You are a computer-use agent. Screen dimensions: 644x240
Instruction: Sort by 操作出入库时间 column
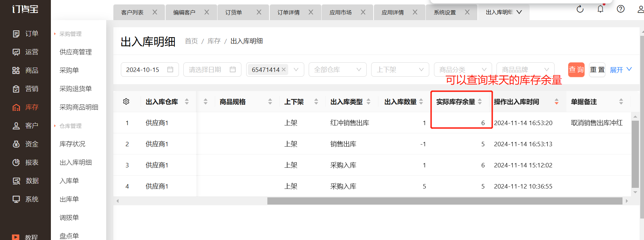click(x=556, y=102)
